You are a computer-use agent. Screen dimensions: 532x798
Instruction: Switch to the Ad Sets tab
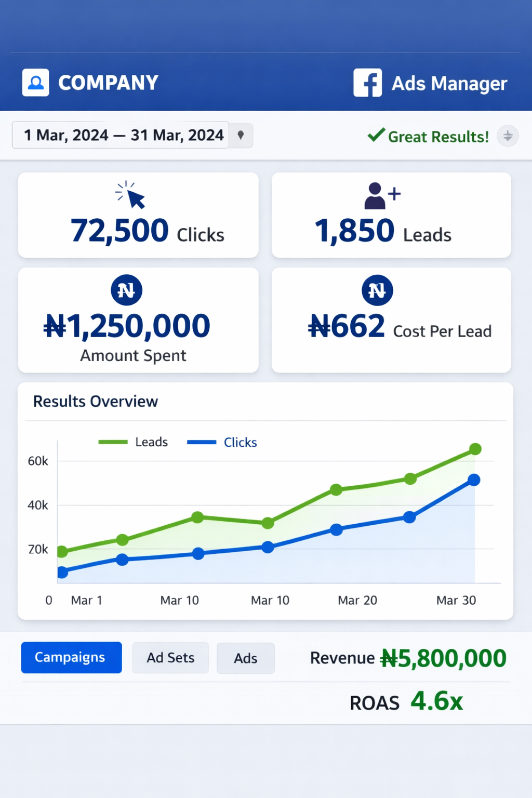click(x=170, y=657)
